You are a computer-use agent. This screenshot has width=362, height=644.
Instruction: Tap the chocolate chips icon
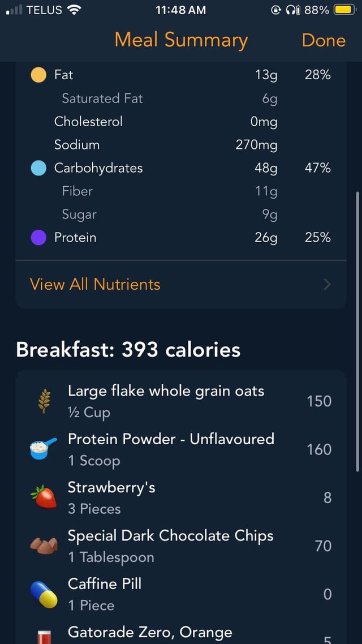click(x=44, y=546)
